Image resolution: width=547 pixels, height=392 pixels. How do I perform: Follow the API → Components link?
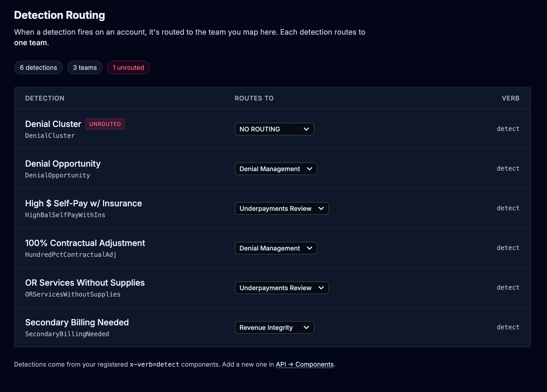[x=304, y=364]
